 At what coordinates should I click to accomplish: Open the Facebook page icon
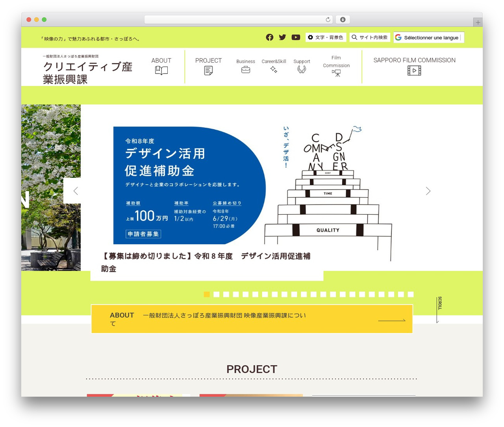click(x=269, y=37)
